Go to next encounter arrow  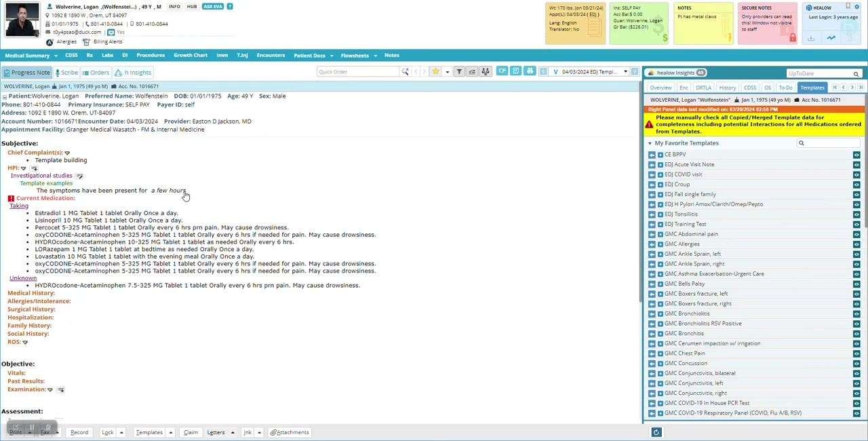pyautogui.click(x=635, y=72)
